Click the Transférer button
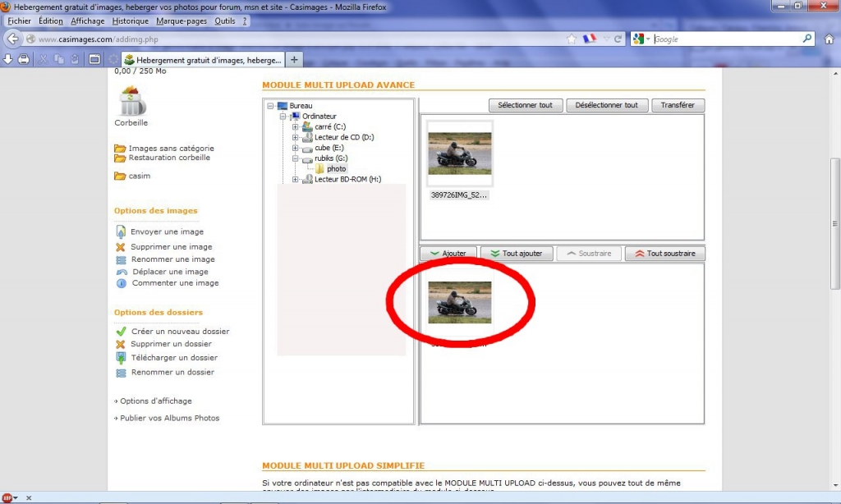This screenshot has height=504, width=841. pyautogui.click(x=678, y=105)
